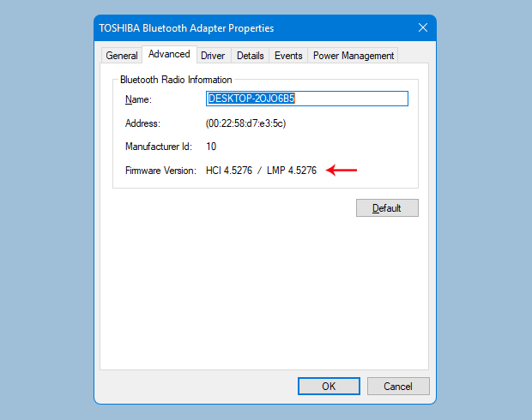View the Events tab
The height and width of the screenshot is (420, 532).
[288, 56]
